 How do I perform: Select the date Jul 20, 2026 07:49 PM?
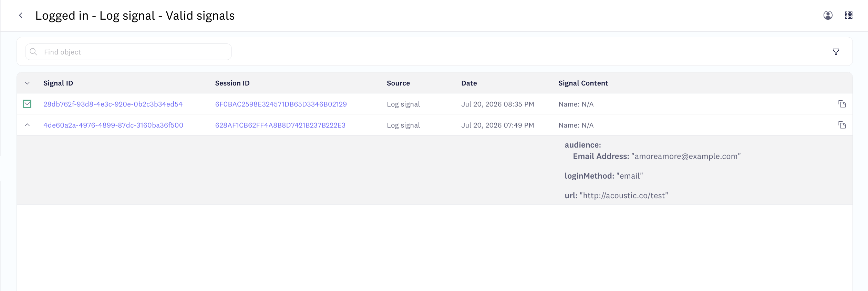pyautogui.click(x=498, y=125)
